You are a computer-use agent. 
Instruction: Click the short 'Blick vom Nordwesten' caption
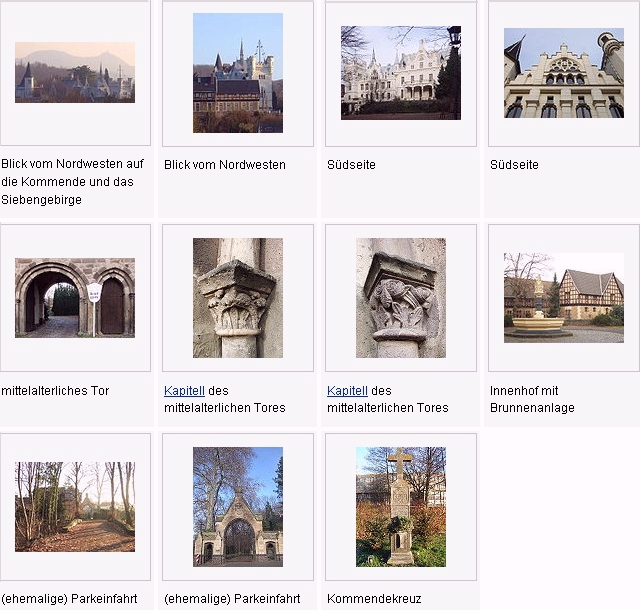pos(225,165)
